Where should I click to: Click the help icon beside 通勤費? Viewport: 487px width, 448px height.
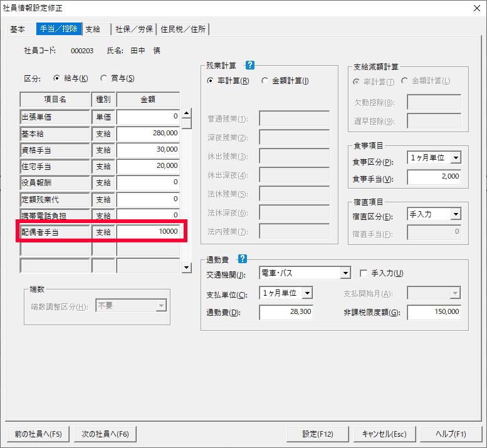[243, 258]
